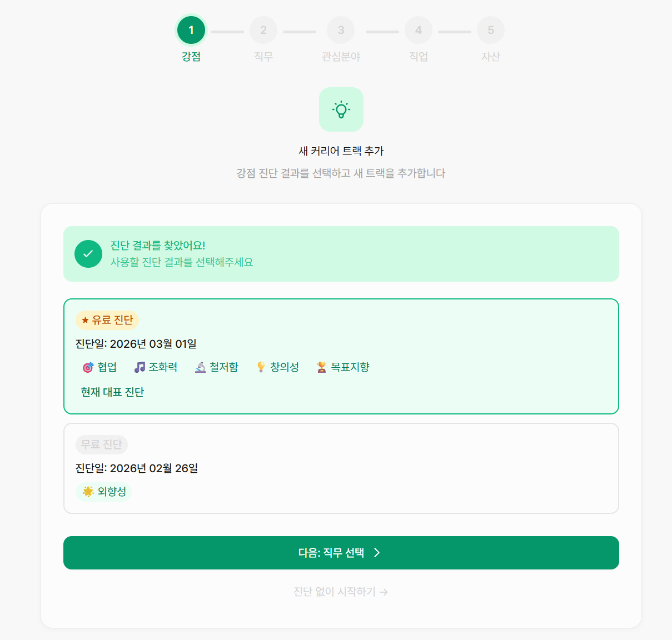Select the 무료 진단 diagnosis card
The image size is (672, 640).
click(x=341, y=467)
